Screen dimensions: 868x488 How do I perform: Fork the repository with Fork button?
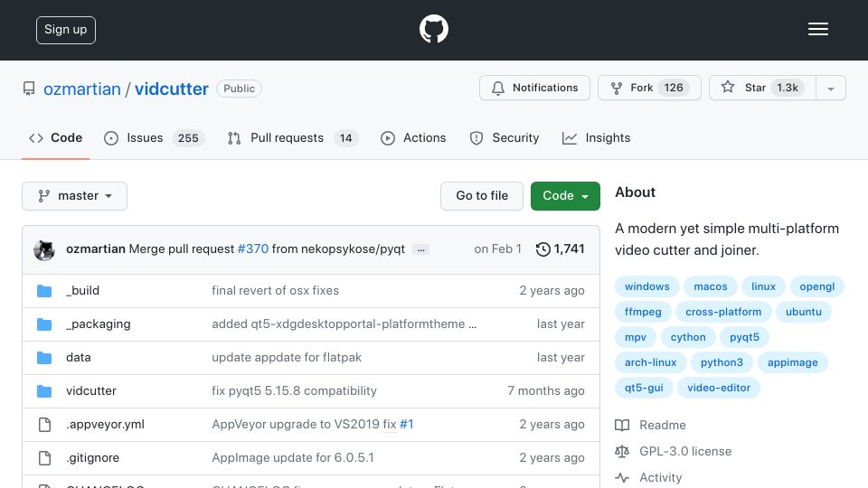click(x=649, y=88)
